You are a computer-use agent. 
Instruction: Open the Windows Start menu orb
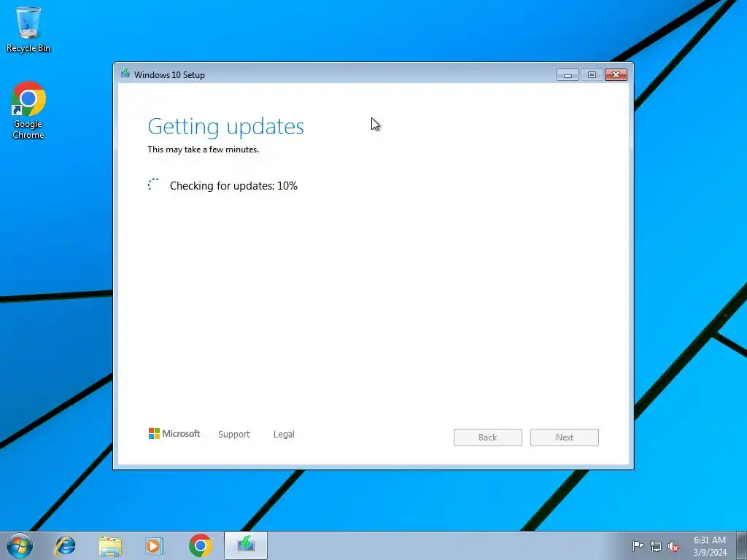coord(20,545)
